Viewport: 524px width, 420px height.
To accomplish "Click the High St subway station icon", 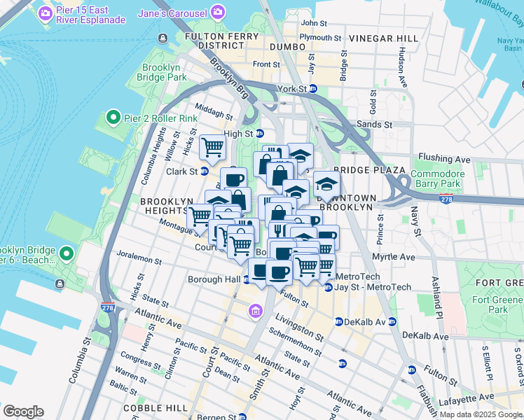I will pyautogui.click(x=260, y=134).
